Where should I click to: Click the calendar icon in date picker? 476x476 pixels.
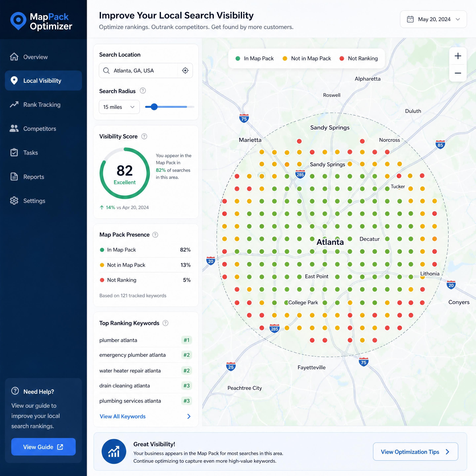click(x=410, y=19)
